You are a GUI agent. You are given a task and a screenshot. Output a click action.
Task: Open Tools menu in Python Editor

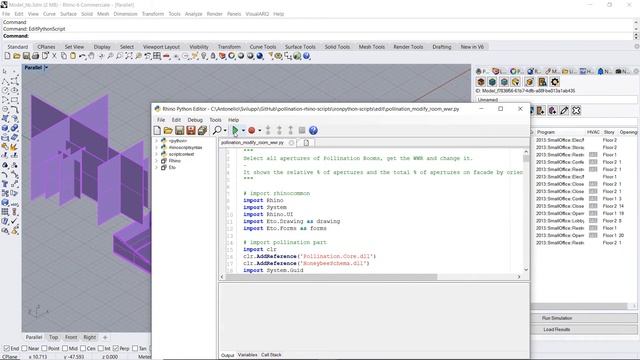216,120
